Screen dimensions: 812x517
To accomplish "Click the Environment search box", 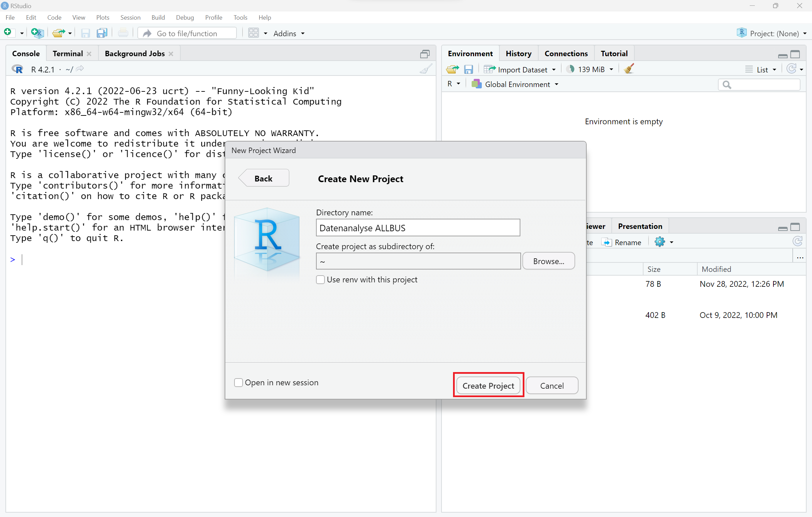I will [759, 84].
